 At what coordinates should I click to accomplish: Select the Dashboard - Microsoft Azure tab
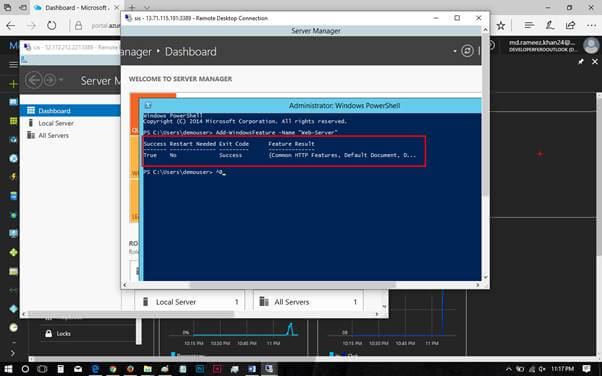click(76, 8)
